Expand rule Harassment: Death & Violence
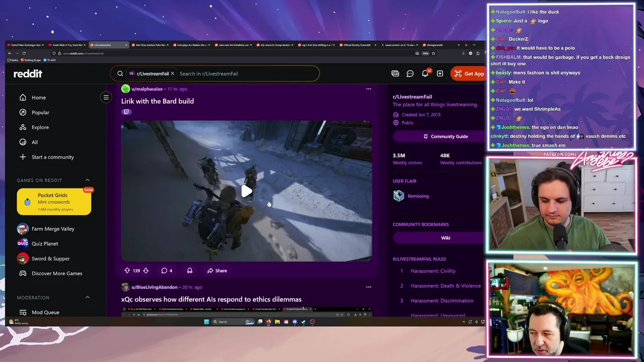This screenshot has height=362, width=644. [x=446, y=286]
